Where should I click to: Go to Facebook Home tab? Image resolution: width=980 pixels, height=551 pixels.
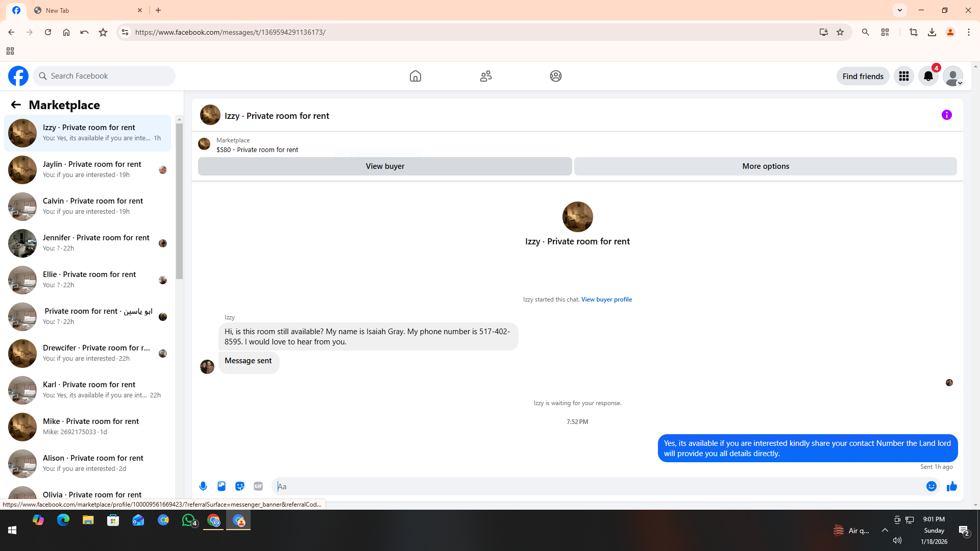pos(415,76)
